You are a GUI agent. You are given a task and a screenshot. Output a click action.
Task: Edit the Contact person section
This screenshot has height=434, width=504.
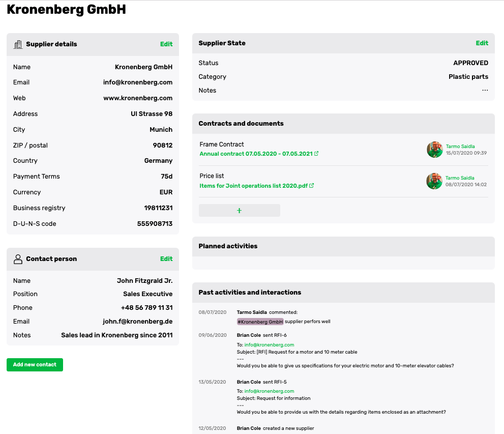pyautogui.click(x=166, y=259)
